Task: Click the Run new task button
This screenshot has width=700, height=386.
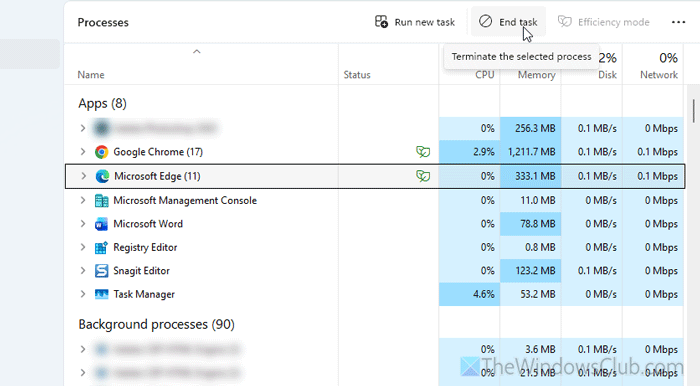Action: (415, 22)
